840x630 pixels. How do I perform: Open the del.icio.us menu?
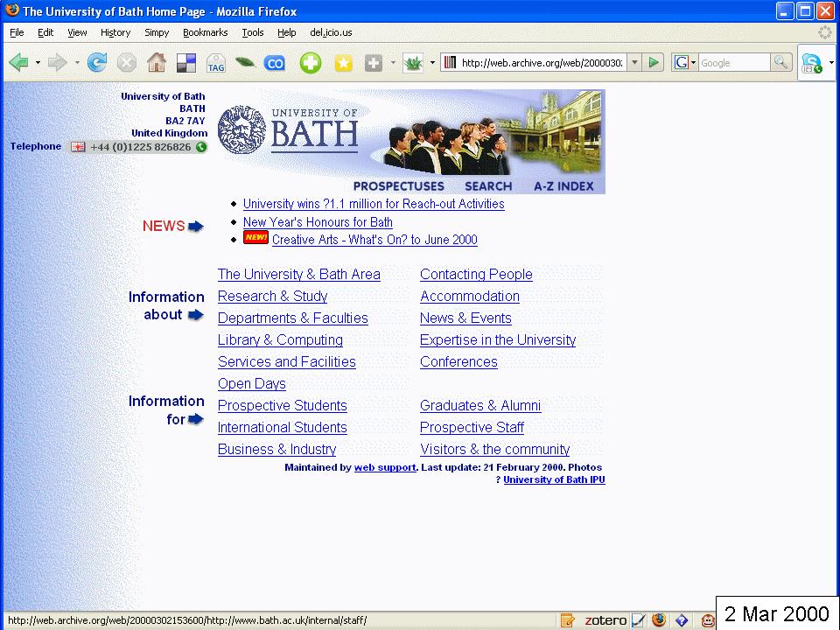pos(331,32)
